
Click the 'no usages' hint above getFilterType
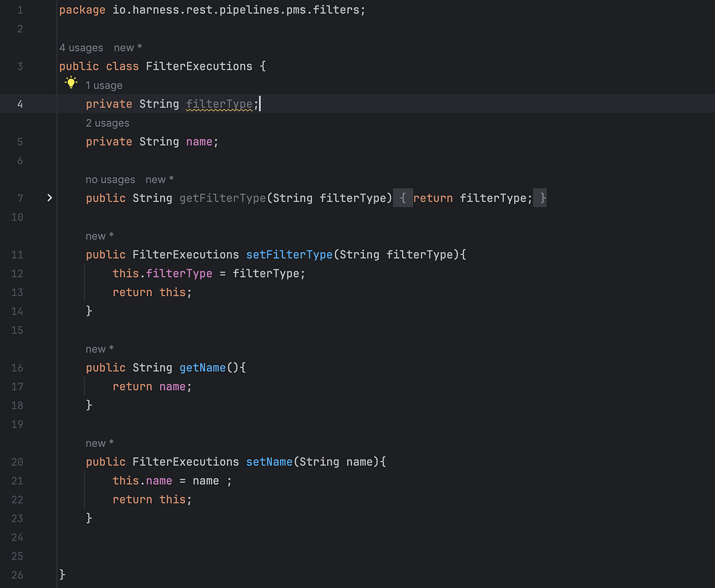[x=110, y=179]
